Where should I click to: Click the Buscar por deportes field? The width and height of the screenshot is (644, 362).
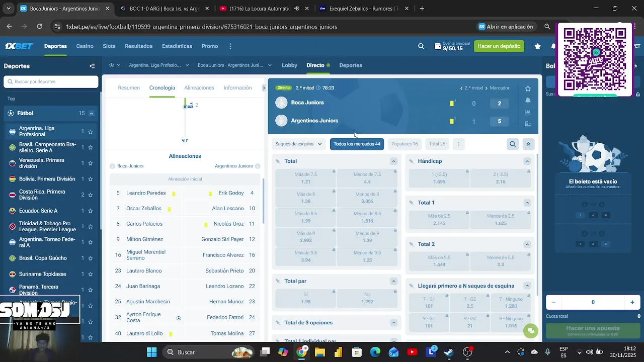[x=51, y=82]
